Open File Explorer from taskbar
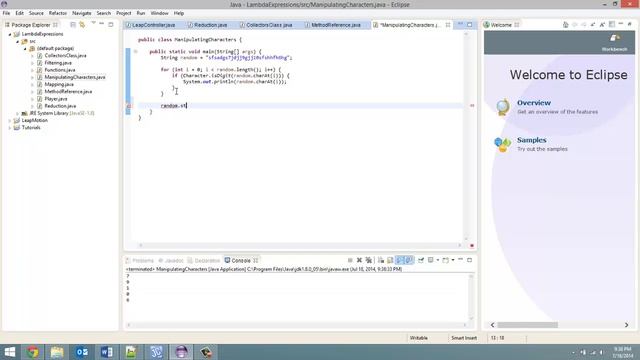 click(57, 352)
